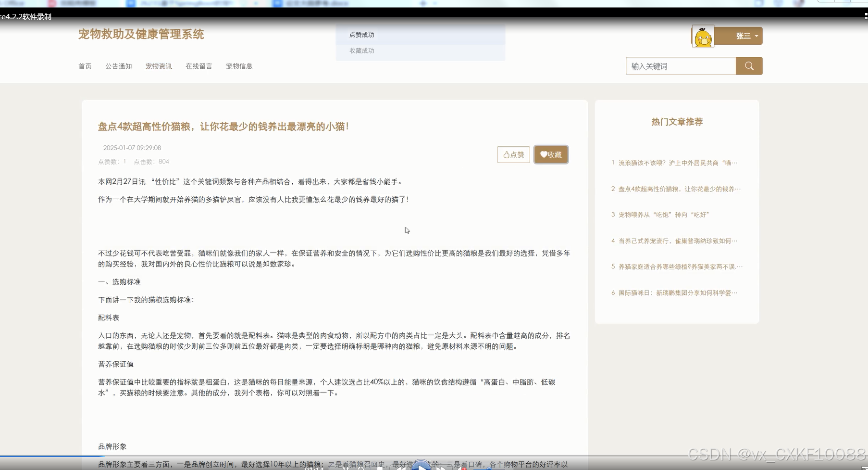Open the 公告通知 menu item

coord(119,66)
